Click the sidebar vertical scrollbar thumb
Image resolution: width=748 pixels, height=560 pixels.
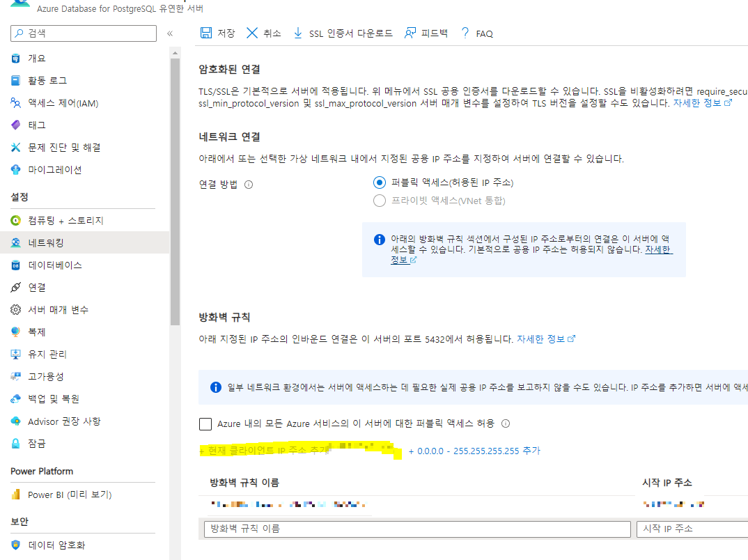[x=175, y=192]
